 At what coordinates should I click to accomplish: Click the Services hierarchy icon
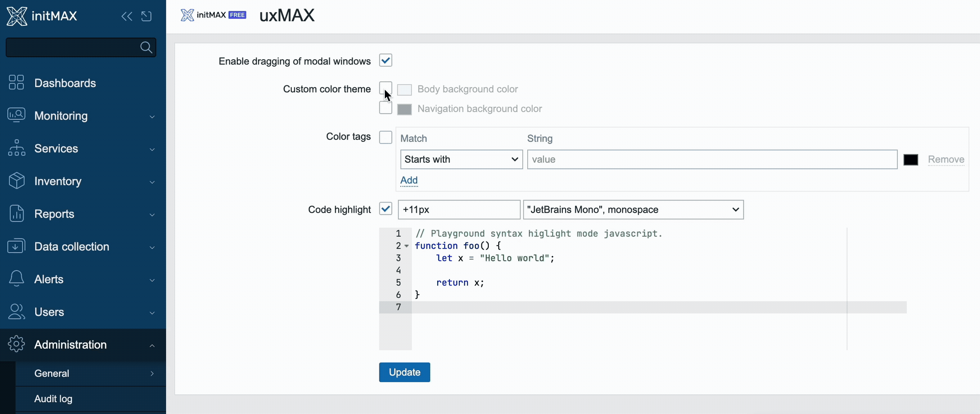[16, 148]
